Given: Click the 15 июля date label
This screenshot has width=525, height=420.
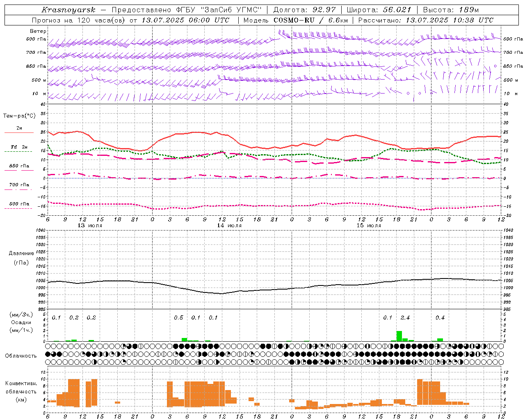Looking at the screenshot, I should pos(369,226).
